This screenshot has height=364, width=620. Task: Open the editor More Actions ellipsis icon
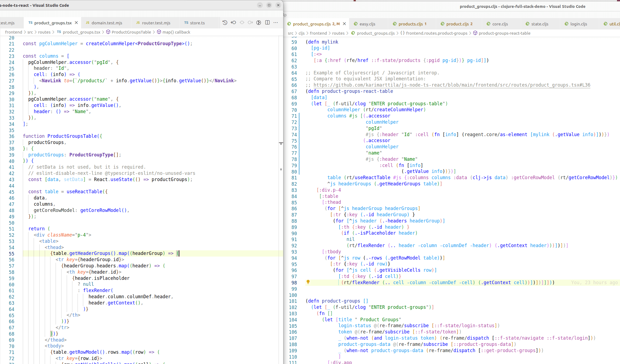pyautogui.click(x=276, y=23)
